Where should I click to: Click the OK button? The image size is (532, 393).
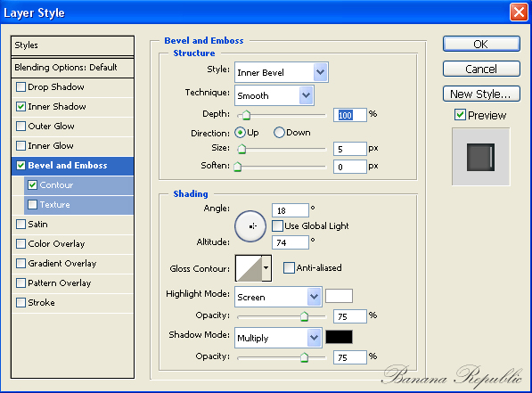click(481, 45)
